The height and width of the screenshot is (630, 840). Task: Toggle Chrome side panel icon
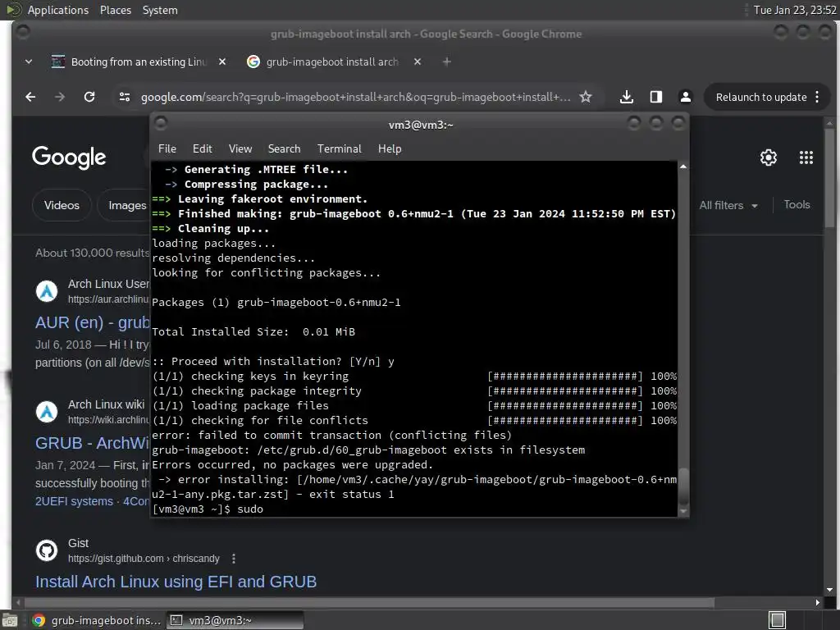[655, 97]
